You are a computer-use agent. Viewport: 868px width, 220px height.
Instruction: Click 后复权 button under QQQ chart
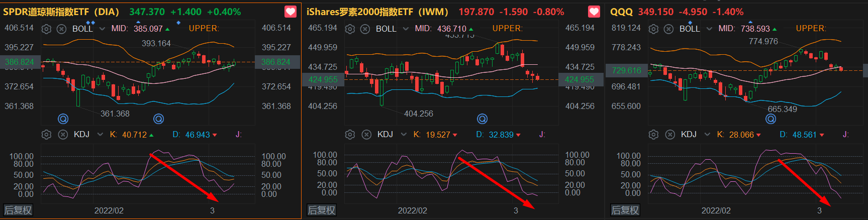(x=625, y=210)
